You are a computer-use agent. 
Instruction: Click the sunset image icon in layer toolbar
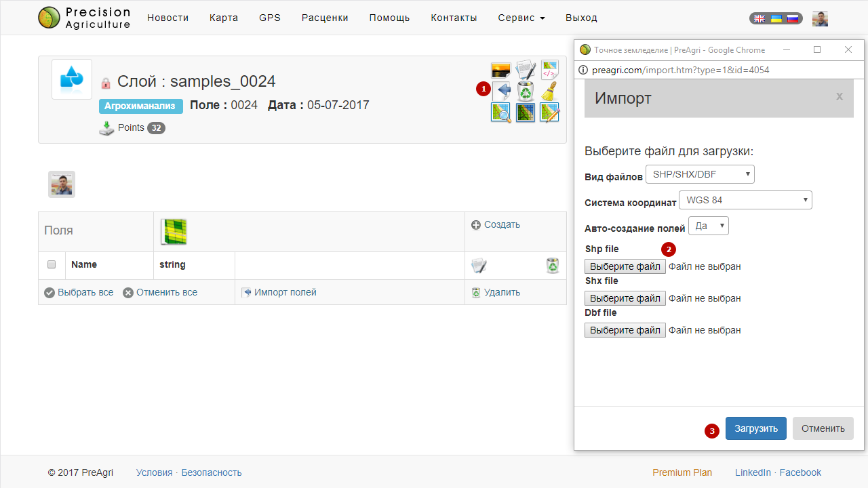click(x=500, y=70)
